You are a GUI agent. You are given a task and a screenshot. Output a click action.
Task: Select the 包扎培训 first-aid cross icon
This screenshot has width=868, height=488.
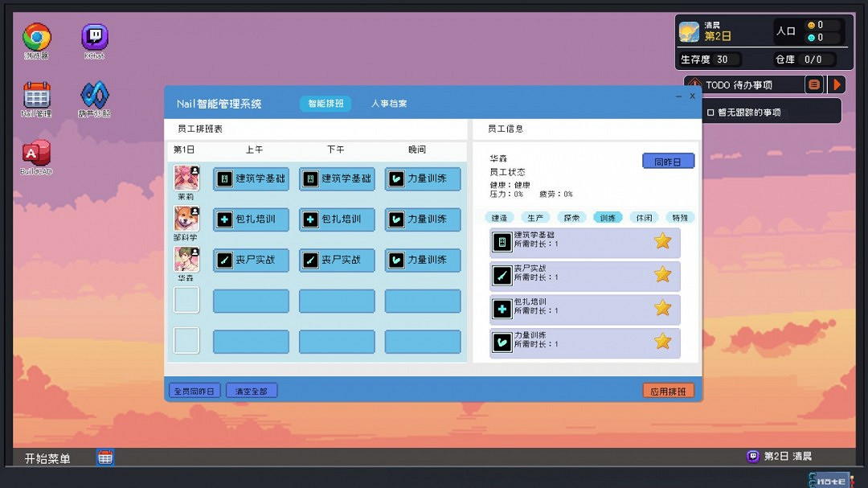pos(502,309)
